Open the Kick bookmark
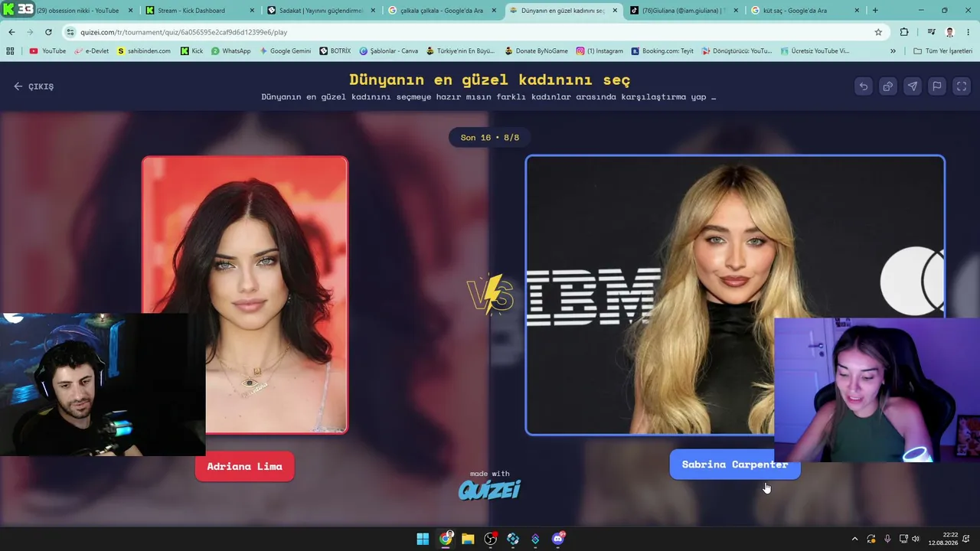This screenshot has height=551, width=980. (191, 51)
